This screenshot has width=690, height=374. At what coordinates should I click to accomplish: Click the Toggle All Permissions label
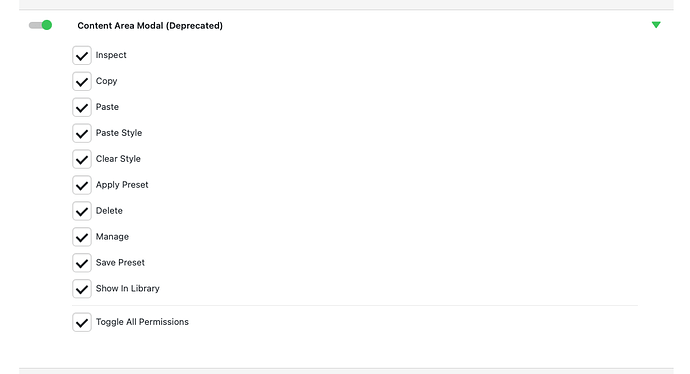[142, 322]
